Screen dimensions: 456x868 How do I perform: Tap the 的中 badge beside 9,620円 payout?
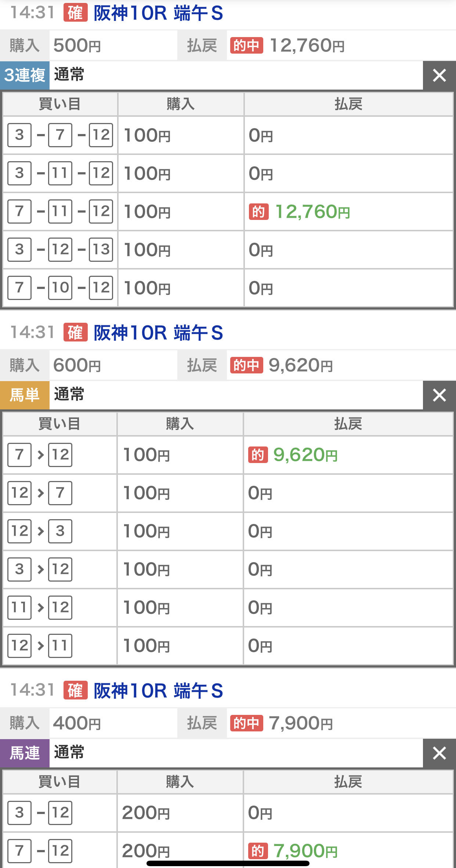coord(246,365)
